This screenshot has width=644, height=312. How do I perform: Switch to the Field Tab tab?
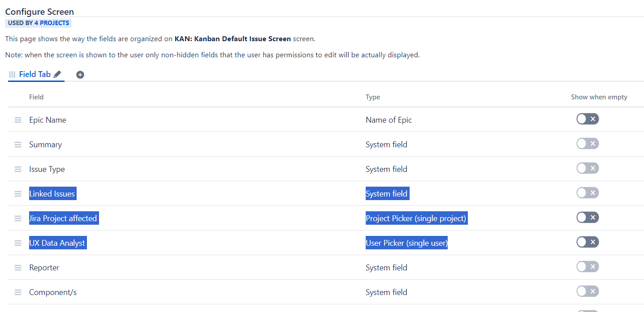click(x=35, y=74)
